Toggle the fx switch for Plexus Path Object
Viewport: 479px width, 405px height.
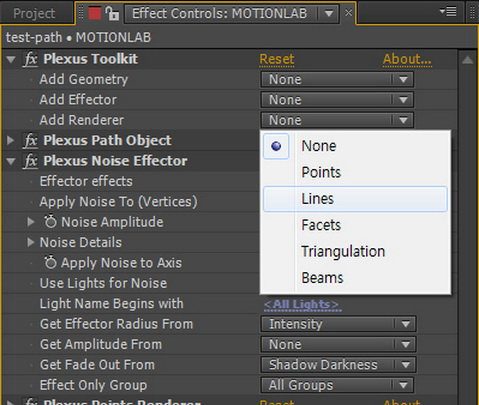tap(31, 141)
